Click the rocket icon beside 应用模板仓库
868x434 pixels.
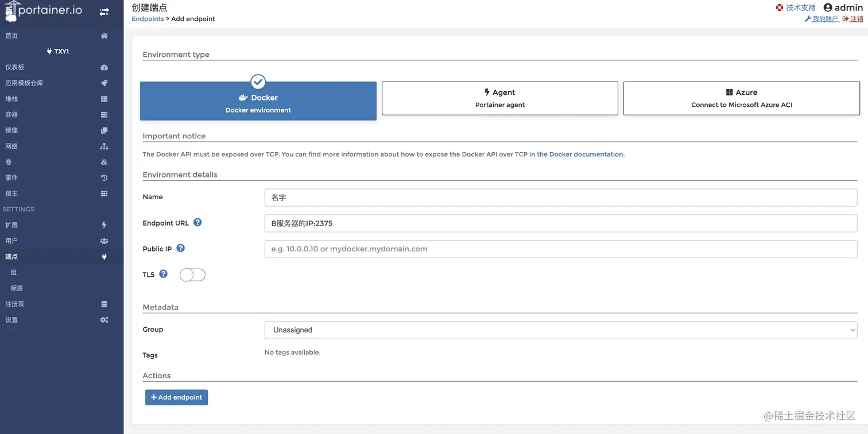(104, 83)
